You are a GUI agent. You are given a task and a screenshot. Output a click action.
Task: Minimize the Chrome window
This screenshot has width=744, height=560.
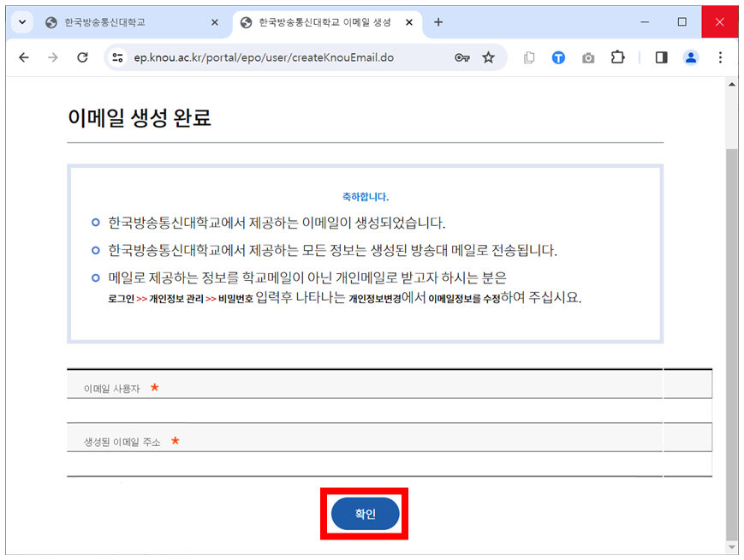point(645,21)
